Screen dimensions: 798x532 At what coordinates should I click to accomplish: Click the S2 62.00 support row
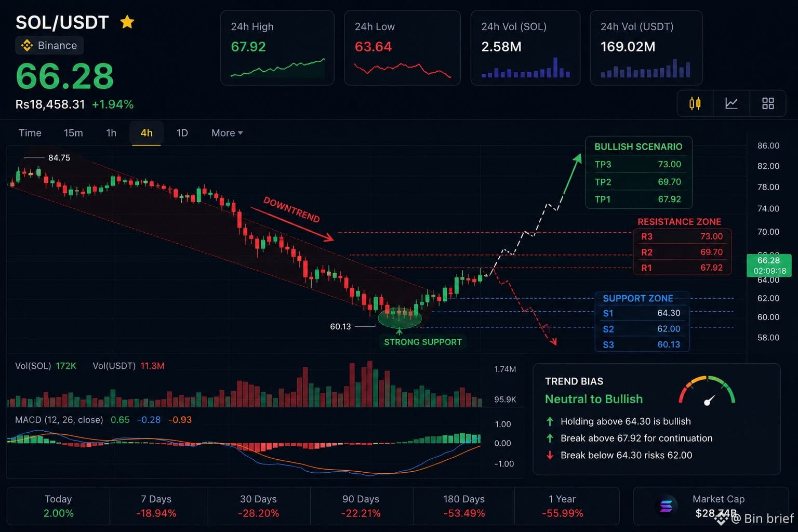642,329
